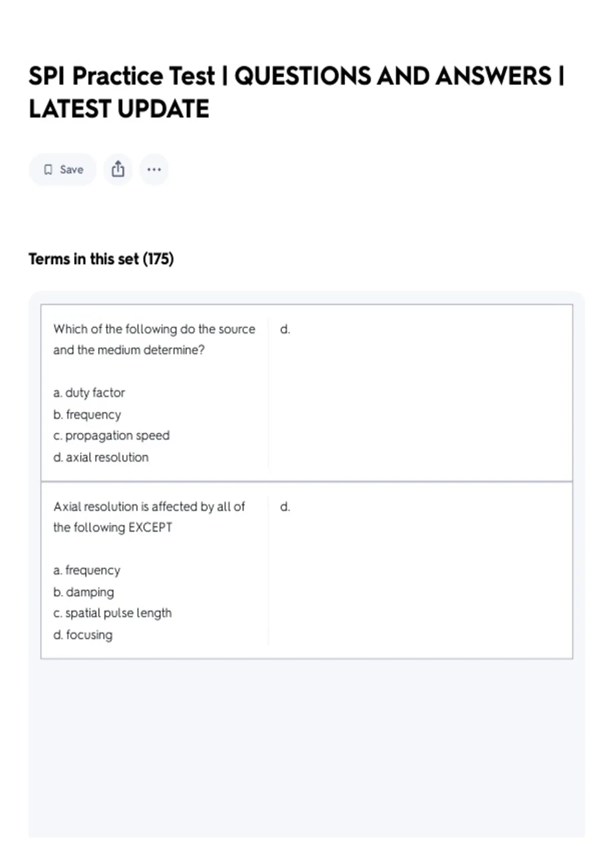Click the second card's answer d.
This screenshot has width=613, height=868.
coord(285,507)
